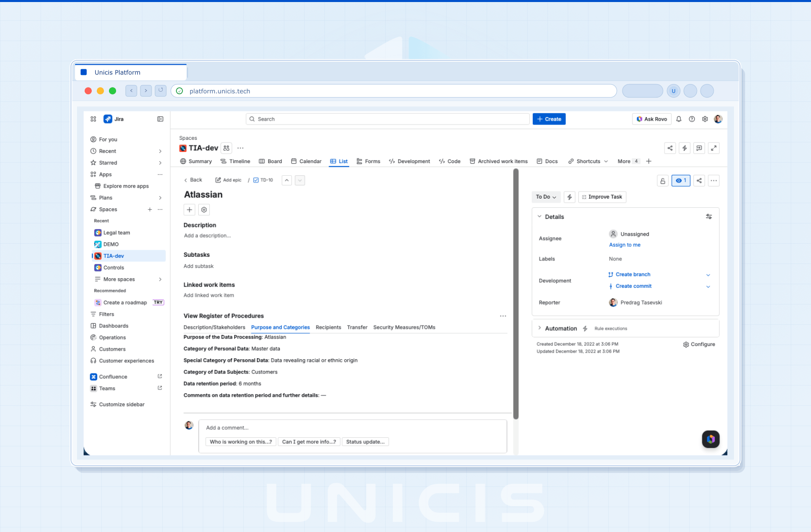The image size is (811, 532).
Task: Open notifications bell icon
Action: [679, 119]
